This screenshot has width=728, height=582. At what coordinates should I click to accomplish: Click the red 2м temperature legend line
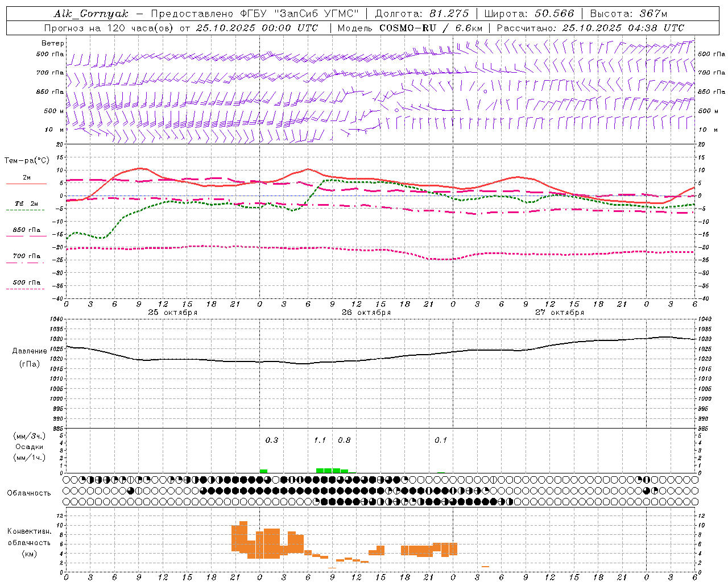(27, 184)
